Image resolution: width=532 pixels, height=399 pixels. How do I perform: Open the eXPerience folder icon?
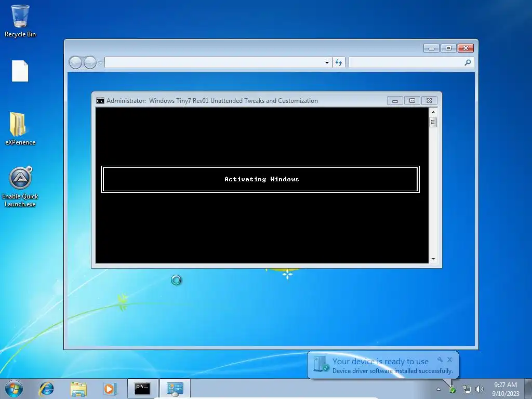point(20,129)
